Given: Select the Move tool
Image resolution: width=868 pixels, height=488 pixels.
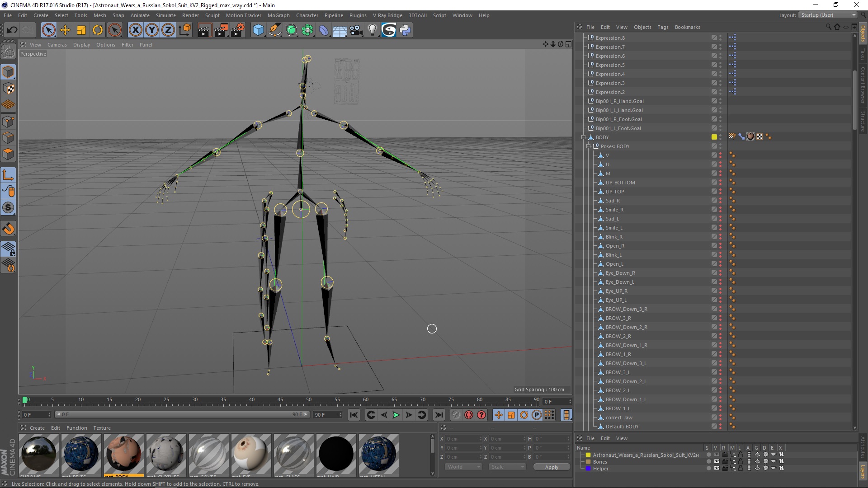Looking at the screenshot, I should [x=65, y=30].
